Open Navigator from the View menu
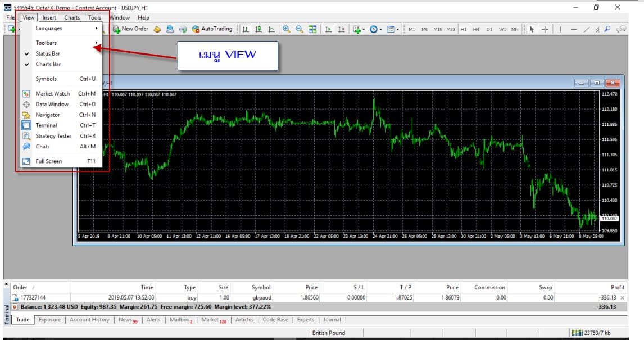Screen dimensions: 644x340 pyautogui.click(x=48, y=115)
